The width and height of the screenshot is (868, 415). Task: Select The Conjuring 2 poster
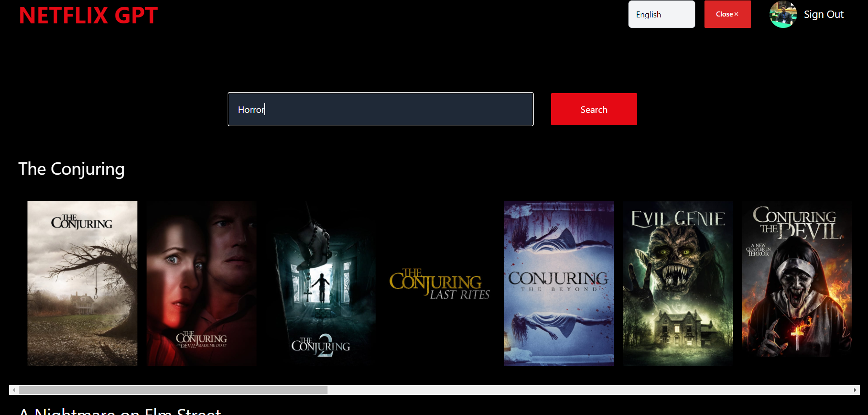(x=321, y=283)
